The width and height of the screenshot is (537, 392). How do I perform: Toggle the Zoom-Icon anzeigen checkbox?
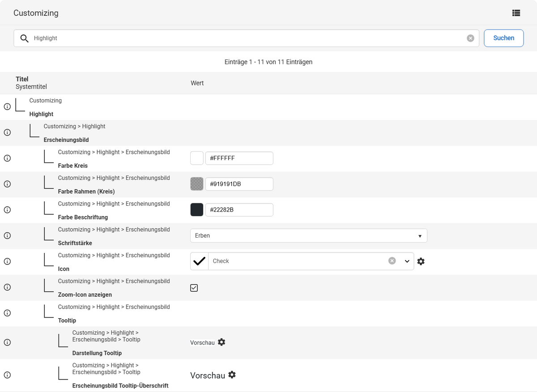tap(194, 288)
